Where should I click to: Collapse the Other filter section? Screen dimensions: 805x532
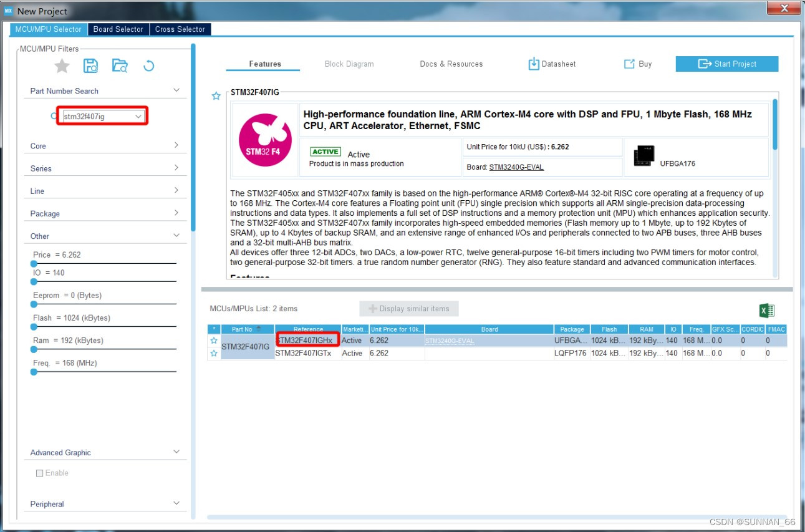coord(176,235)
